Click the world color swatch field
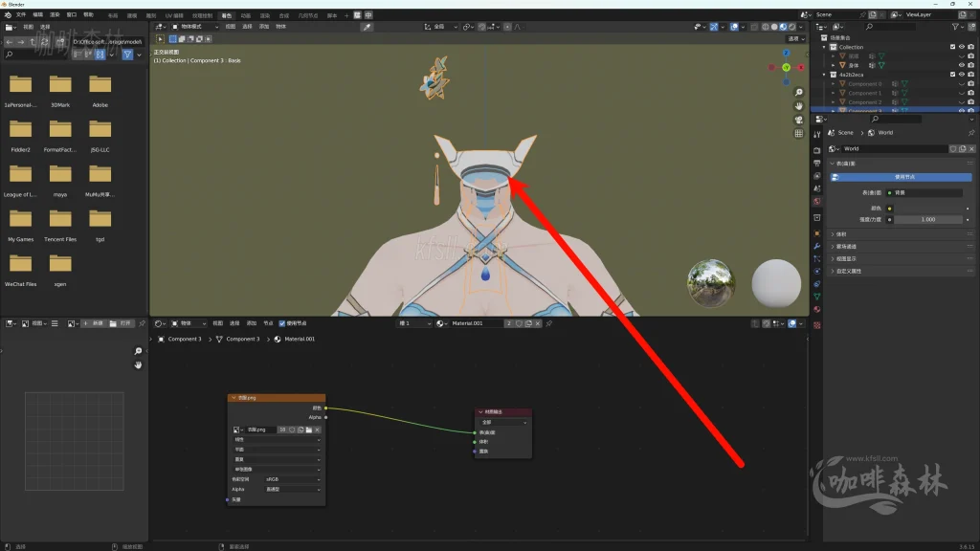Screen dimensions: 980x551 928,209
